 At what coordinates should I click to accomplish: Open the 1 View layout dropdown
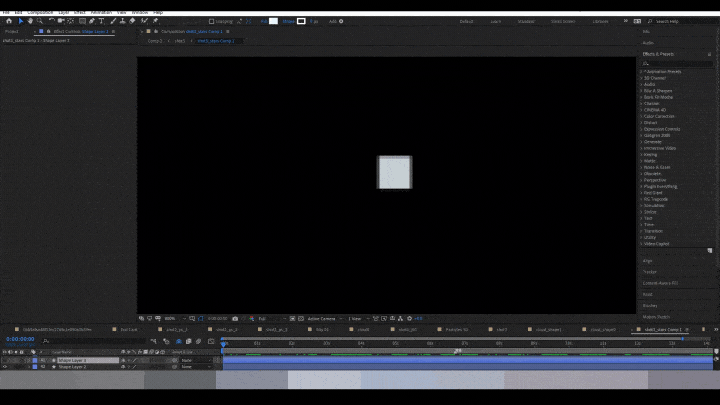pyautogui.click(x=359, y=319)
